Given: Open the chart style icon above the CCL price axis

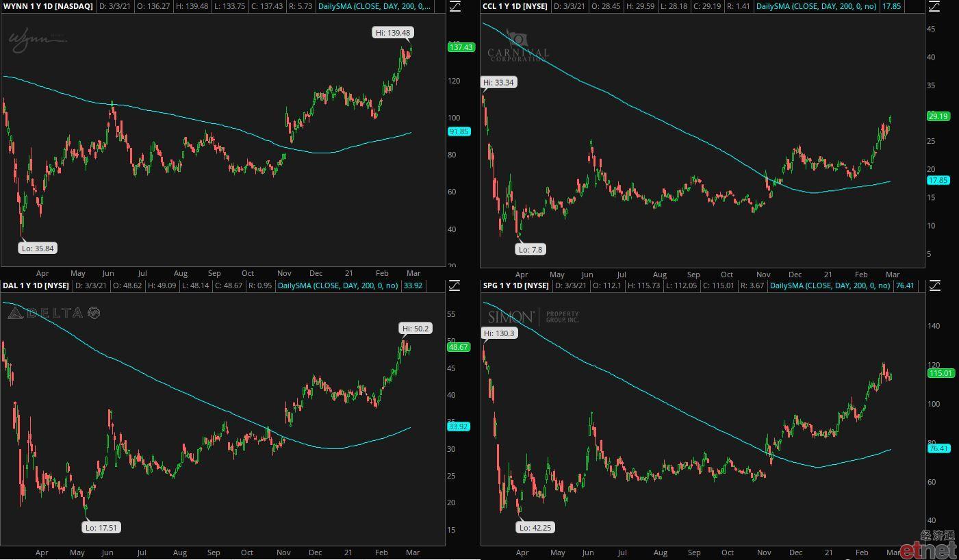Looking at the screenshot, I should (934, 6).
